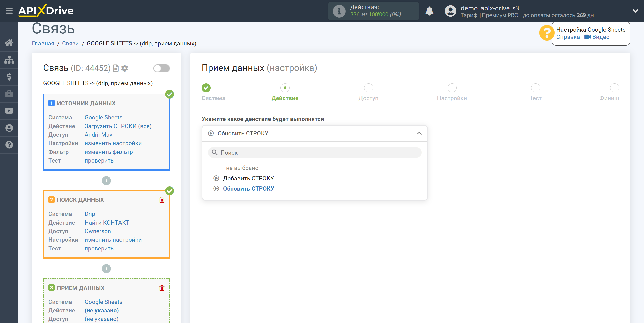Select the Действие step
This screenshot has height=323, width=644.
click(x=285, y=88)
